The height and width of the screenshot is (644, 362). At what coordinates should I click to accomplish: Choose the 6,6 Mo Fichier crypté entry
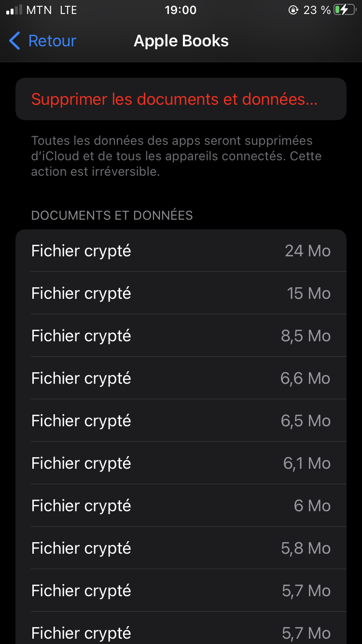(181, 378)
